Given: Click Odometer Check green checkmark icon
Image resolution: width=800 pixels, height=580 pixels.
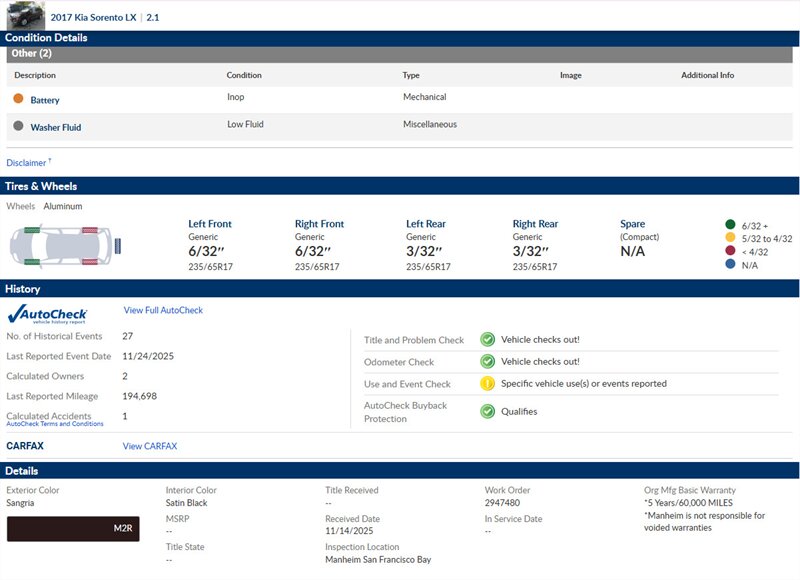Looking at the screenshot, I should pos(487,362).
